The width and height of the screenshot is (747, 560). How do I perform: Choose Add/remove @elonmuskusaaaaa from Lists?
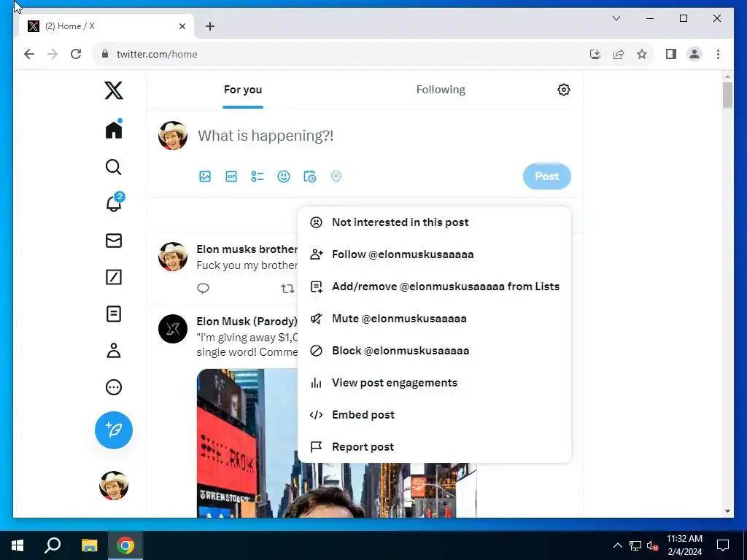434,286
